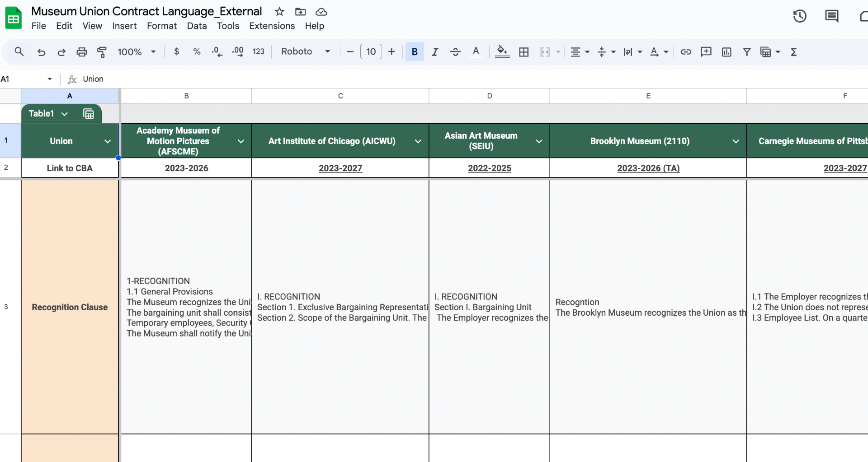
Task: Open functions sigma icon
Action: tap(794, 52)
